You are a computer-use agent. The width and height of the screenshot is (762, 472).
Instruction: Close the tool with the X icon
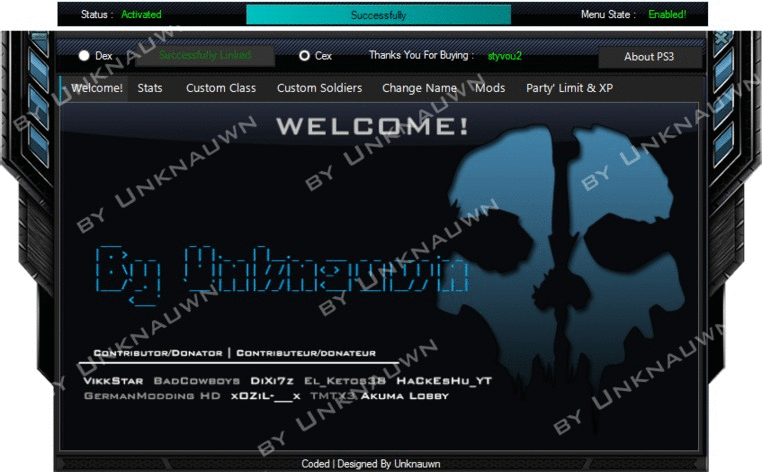tap(722, 39)
